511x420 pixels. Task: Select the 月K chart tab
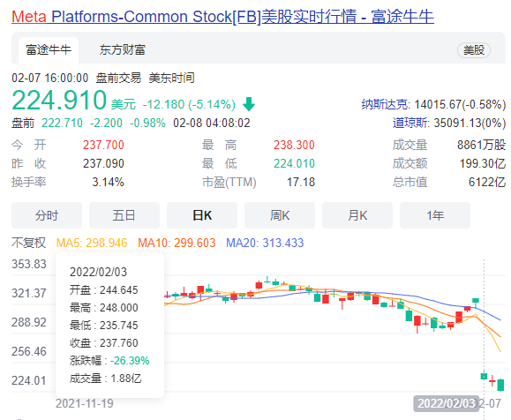point(357,215)
